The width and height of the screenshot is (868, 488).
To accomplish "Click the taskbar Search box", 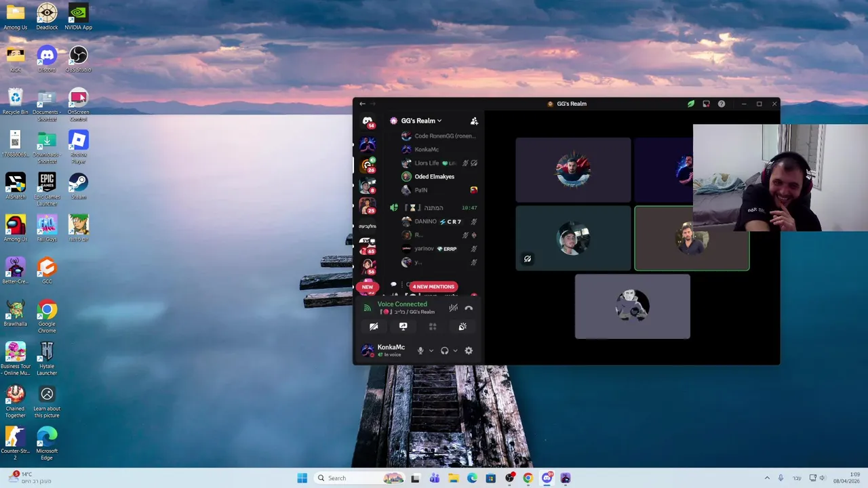I will pos(359,478).
